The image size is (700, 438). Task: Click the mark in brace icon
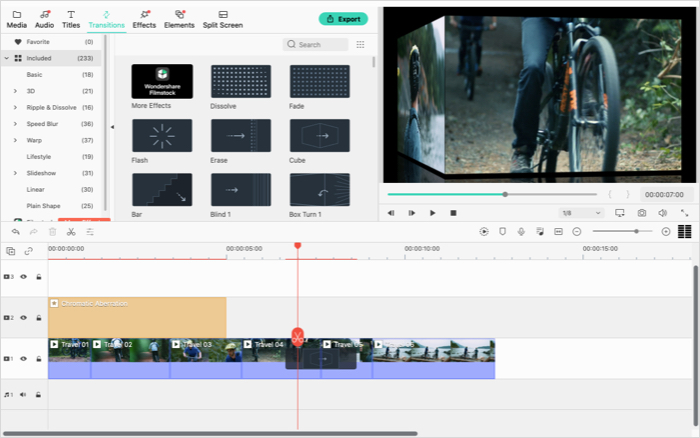click(610, 194)
